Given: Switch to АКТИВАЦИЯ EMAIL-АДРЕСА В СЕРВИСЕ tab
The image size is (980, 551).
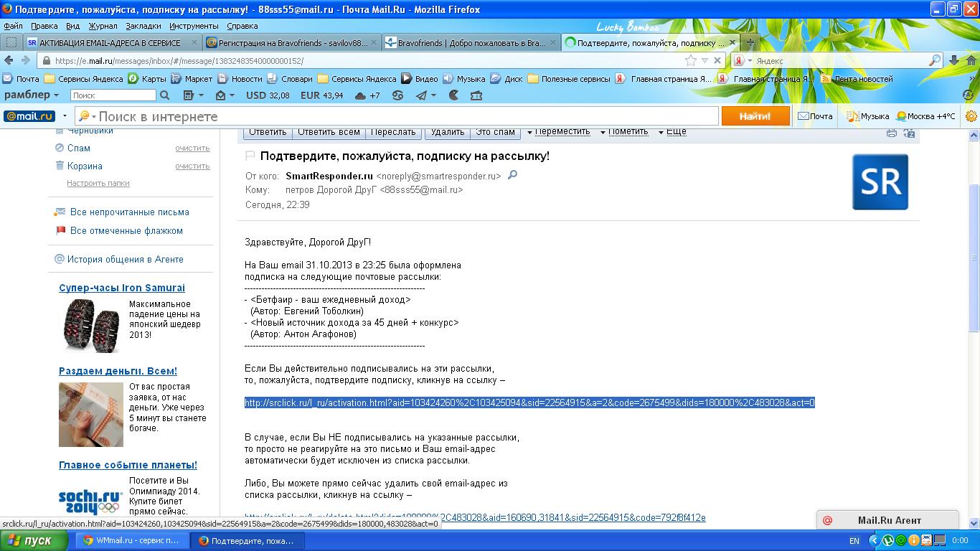Looking at the screenshot, I should click(111, 43).
